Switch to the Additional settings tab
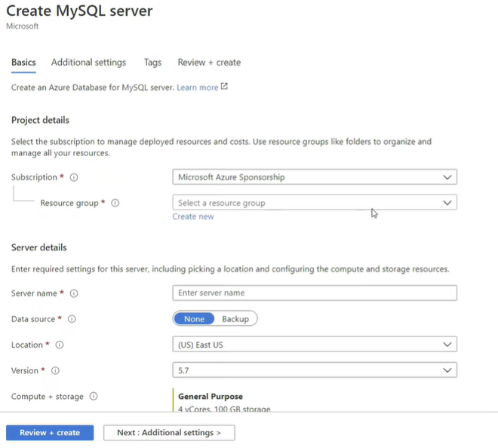The width and height of the screenshot is (498, 448). click(x=88, y=63)
